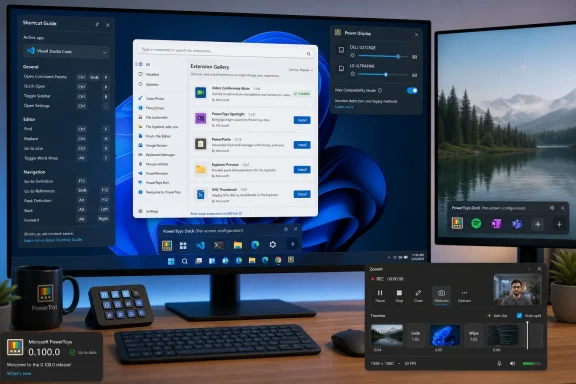
Task: Open Windows taskbar Search
Action: point(185,261)
